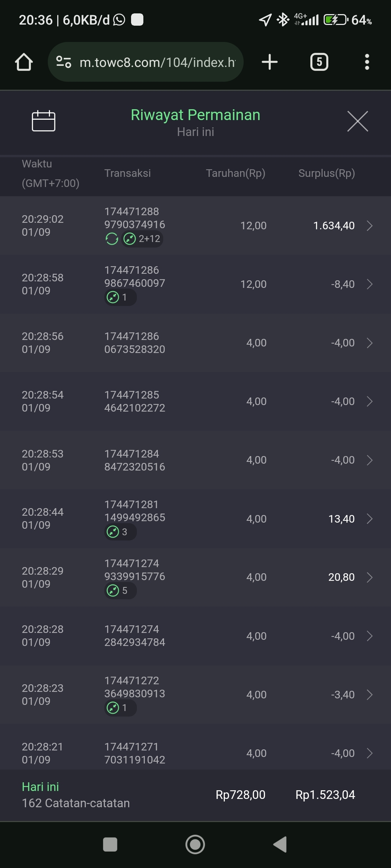This screenshot has height=868, width=391.
Task: Tap the Hari ini summary label
Action: [40, 787]
